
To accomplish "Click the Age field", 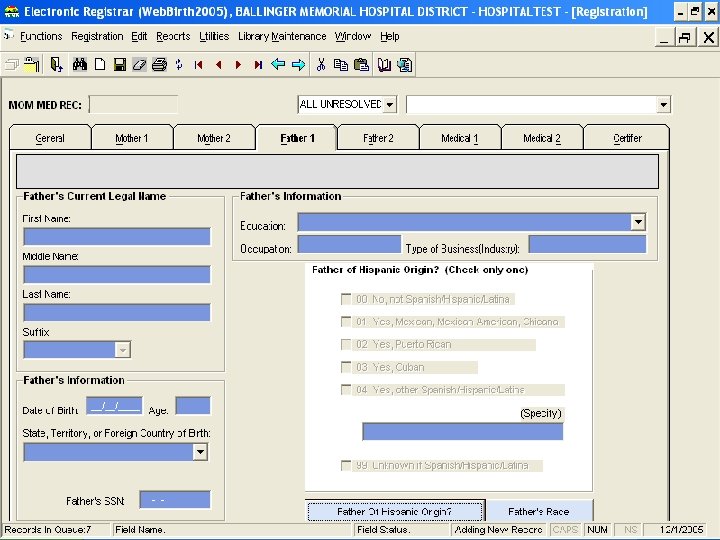I will (x=193, y=406).
